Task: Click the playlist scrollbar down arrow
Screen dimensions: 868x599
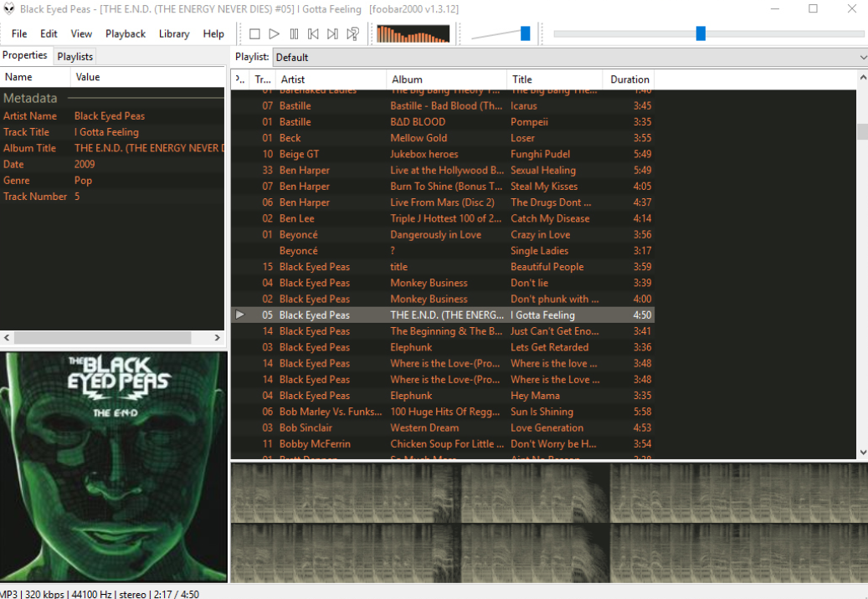Action: (862, 452)
